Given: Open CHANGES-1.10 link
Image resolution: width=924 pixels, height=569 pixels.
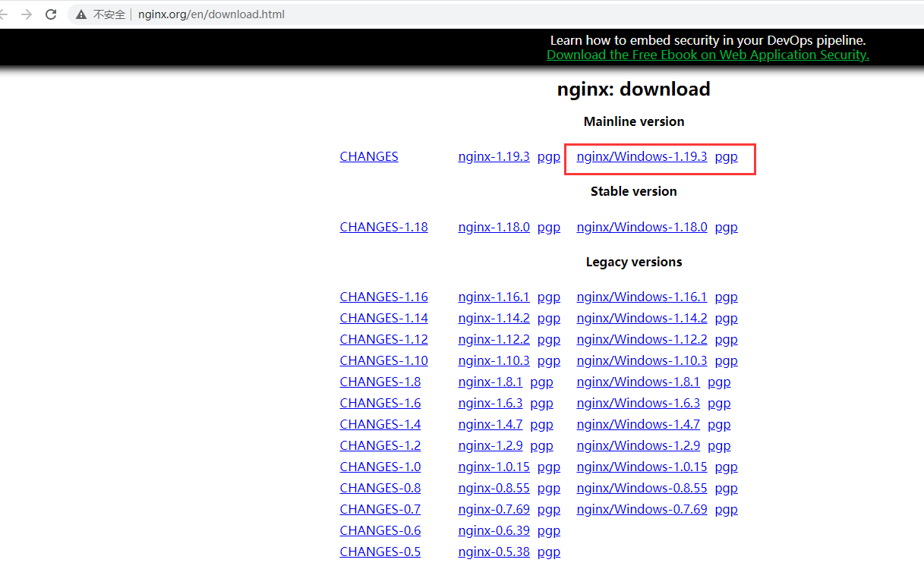Looking at the screenshot, I should pos(383,360).
